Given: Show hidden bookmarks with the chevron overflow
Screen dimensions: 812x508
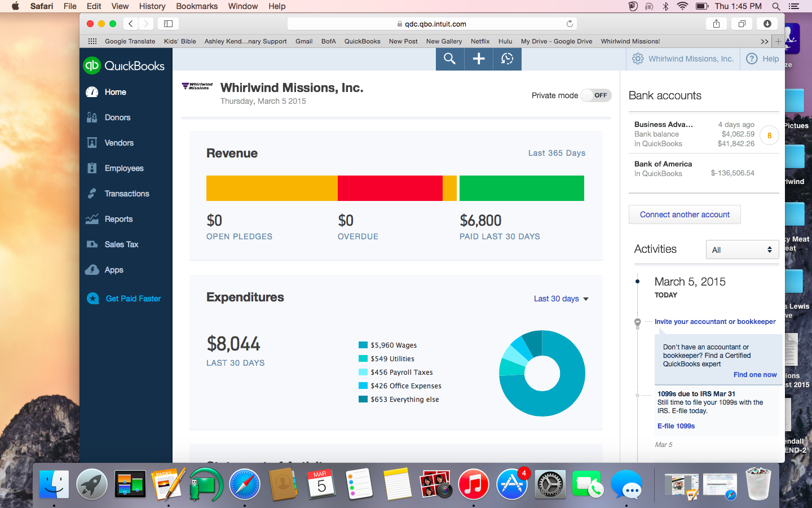Looking at the screenshot, I should pos(764,41).
